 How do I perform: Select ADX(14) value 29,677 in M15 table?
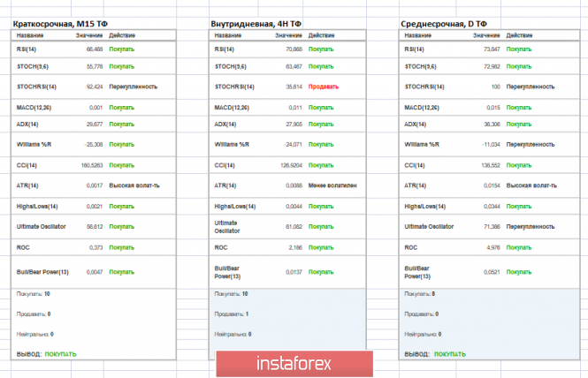pyautogui.click(x=95, y=124)
